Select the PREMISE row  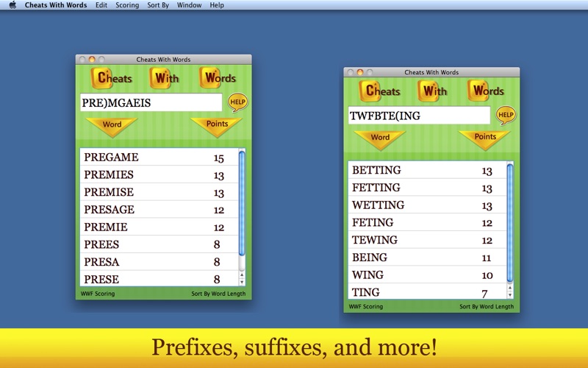[x=159, y=192]
